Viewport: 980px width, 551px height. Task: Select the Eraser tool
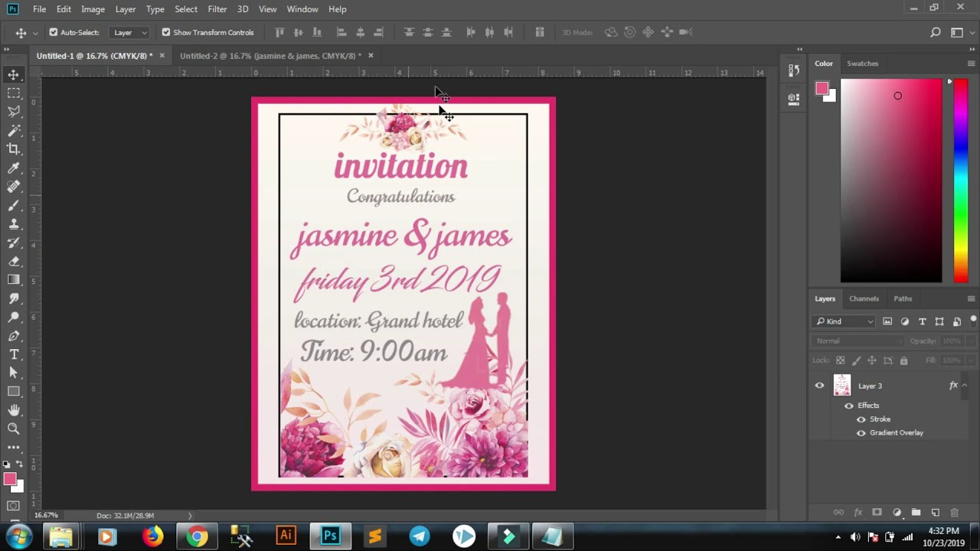[x=14, y=261]
